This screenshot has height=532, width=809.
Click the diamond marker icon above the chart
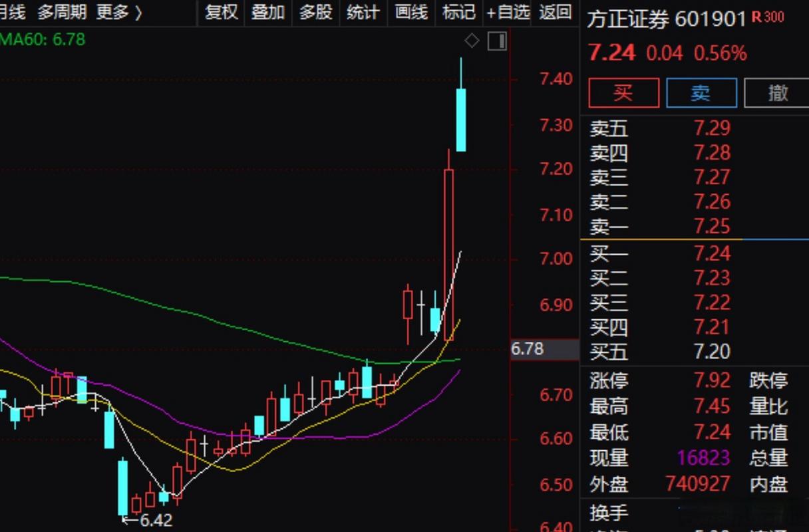point(472,41)
